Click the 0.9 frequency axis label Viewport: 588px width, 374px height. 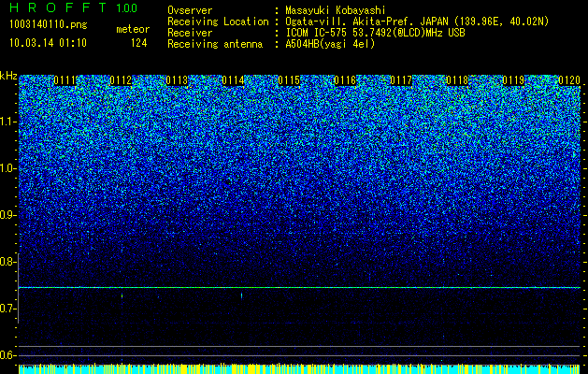click(x=7, y=215)
